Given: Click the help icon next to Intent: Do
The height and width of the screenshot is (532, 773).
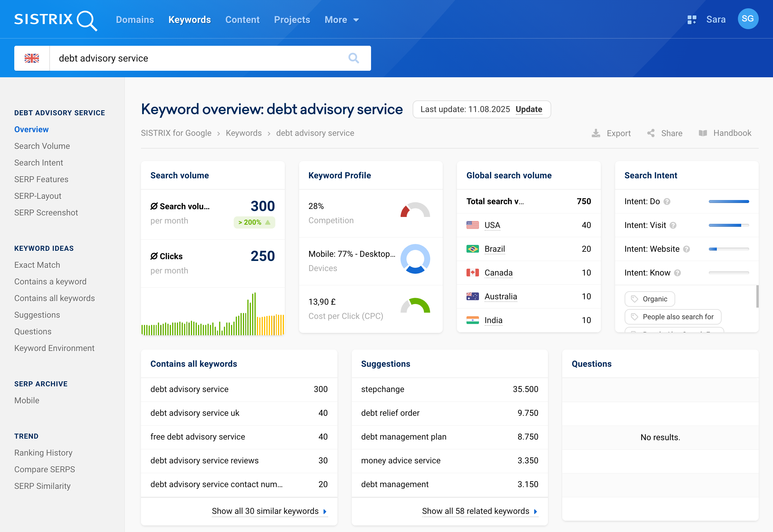Looking at the screenshot, I should pos(667,201).
